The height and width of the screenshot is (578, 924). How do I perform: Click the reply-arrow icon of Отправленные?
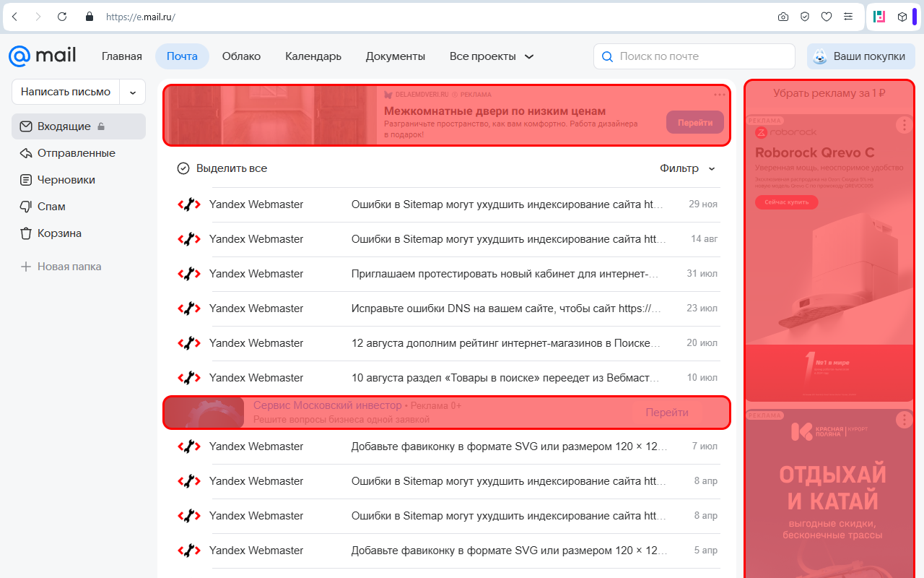(26, 153)
